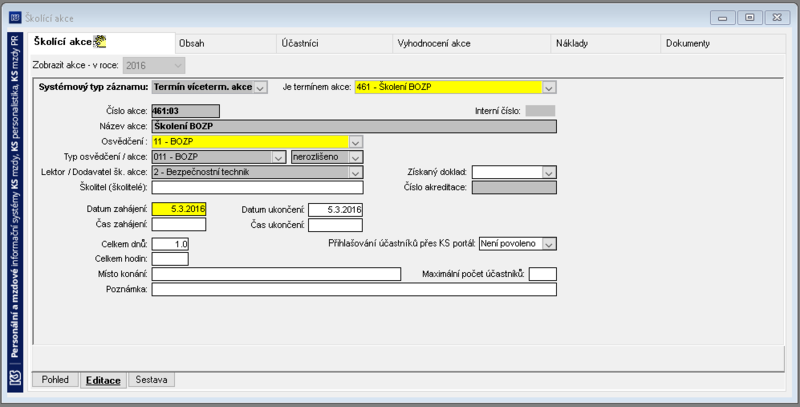
Task: Click the Systémový typ záznamu label
Action: (x=93, y=87)
